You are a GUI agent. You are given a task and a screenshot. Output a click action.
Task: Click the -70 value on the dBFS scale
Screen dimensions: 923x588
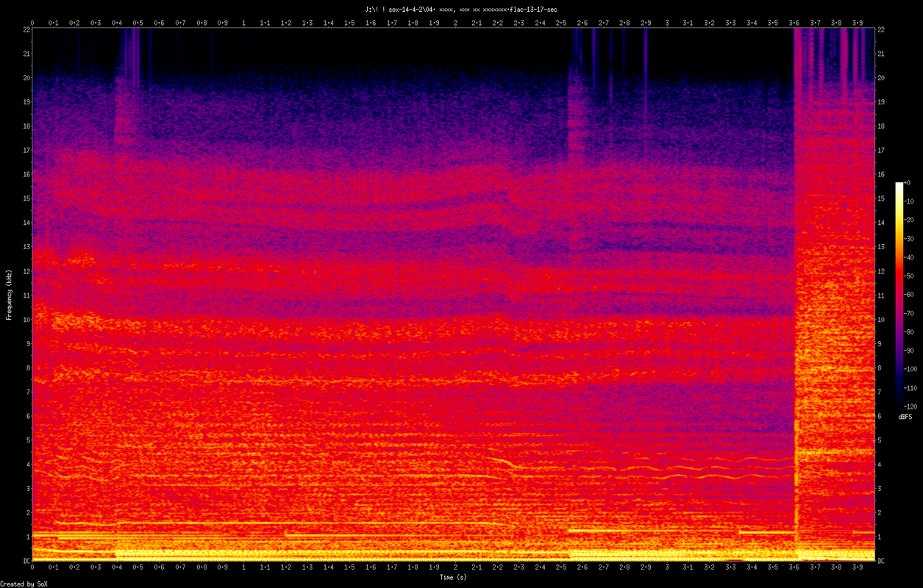909,313
